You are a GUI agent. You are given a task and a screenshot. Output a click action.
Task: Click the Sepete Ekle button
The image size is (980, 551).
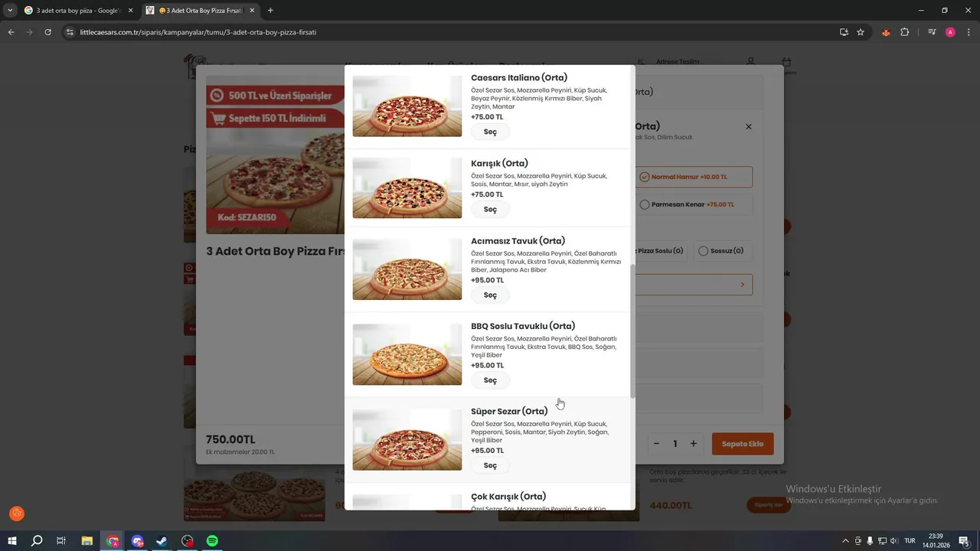point(743,444)
